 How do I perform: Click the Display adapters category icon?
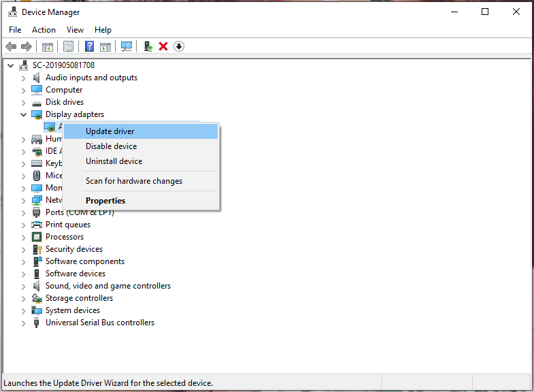point(37,114)
